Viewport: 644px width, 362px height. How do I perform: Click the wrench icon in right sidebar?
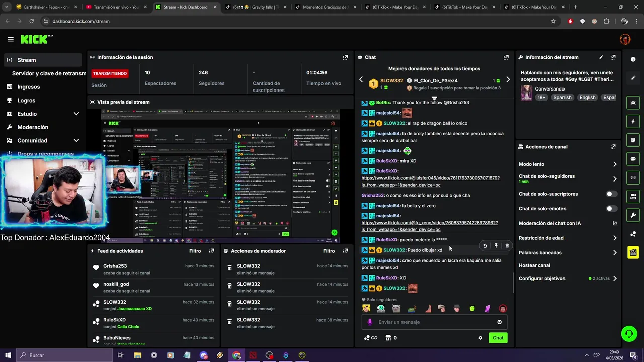click(633, 215)
